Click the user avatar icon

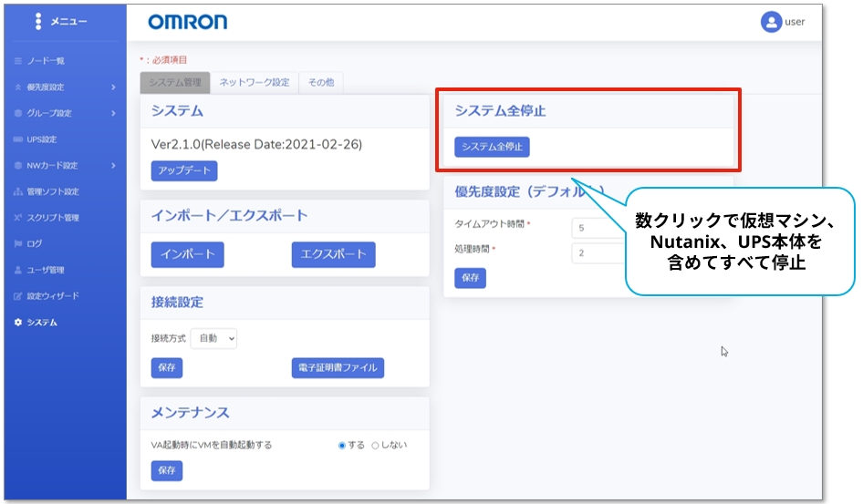[x=771, y=22]
